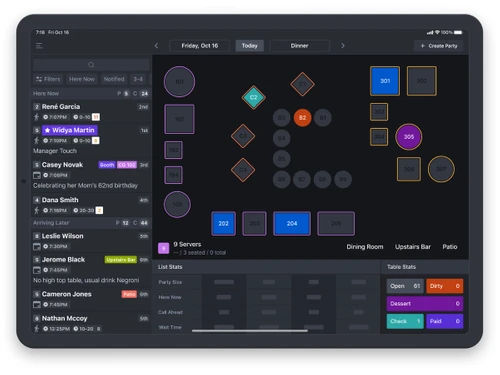Select small table 104
This screenshot has height=375, width=500.
[173, 175]
